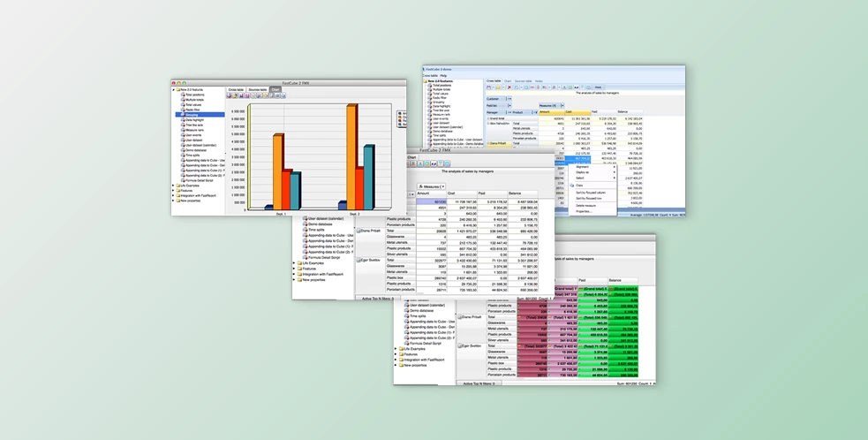Click Active Top N filters button in white cross-table window
The image size is (868, 440).
click(x=378, y=299)
